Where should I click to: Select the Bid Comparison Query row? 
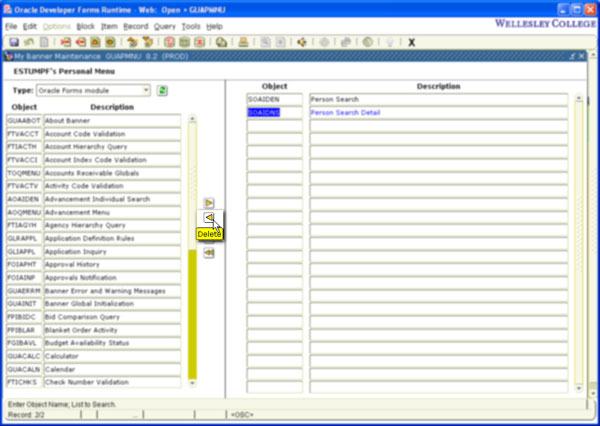[94, 317]
